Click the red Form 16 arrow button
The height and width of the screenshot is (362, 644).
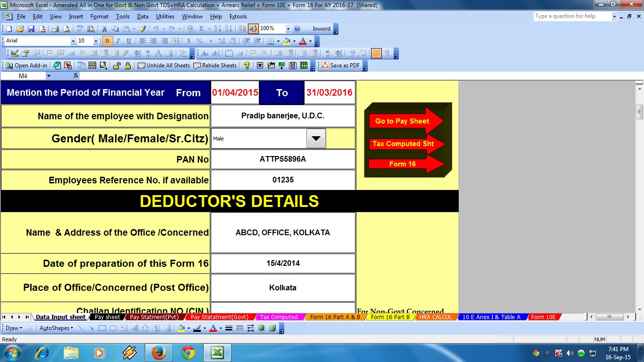tap(406, 164)
